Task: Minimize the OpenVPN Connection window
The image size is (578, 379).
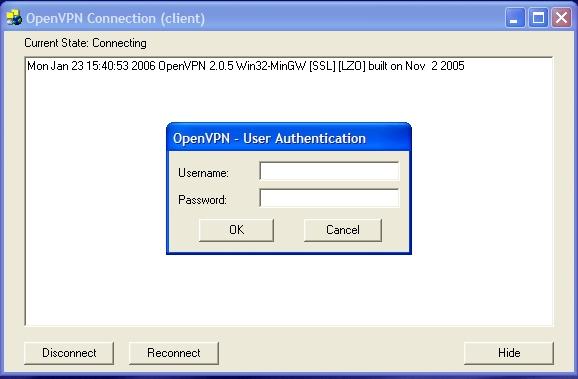Action: pos(515,18)
